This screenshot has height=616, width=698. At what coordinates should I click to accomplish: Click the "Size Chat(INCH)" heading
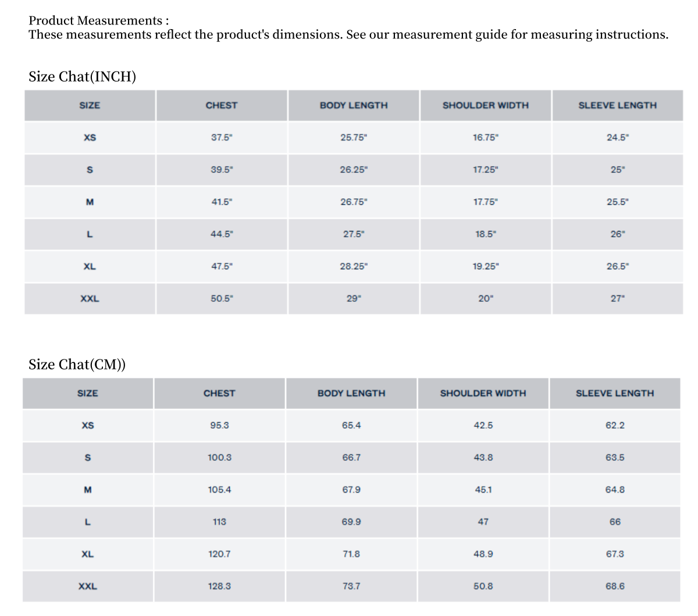82,77
